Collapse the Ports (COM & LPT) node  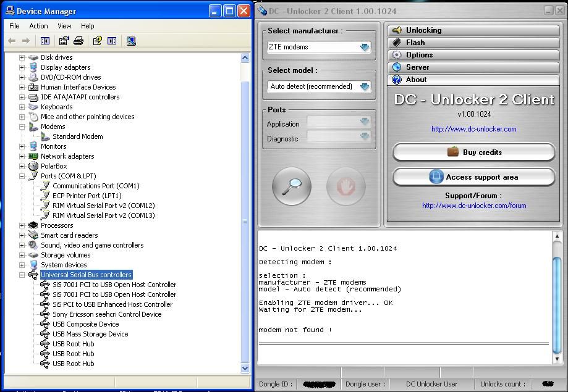22,176
